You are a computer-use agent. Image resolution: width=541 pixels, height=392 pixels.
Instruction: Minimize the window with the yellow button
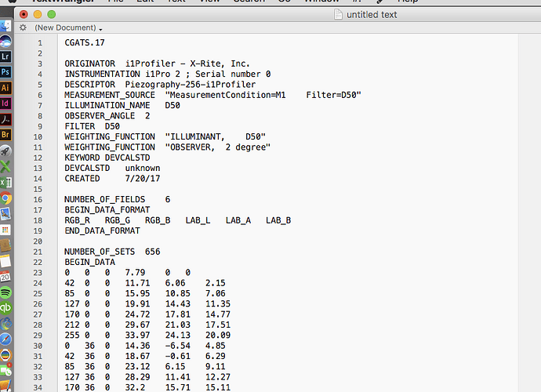pyautogui.click(x=38, y=14)
